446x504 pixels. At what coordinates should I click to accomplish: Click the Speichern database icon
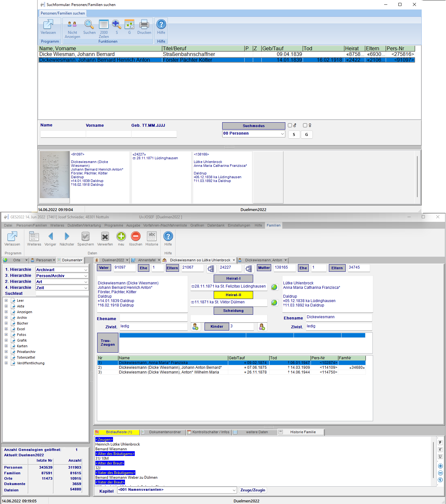pyautogui.click(x=86, y=236)
